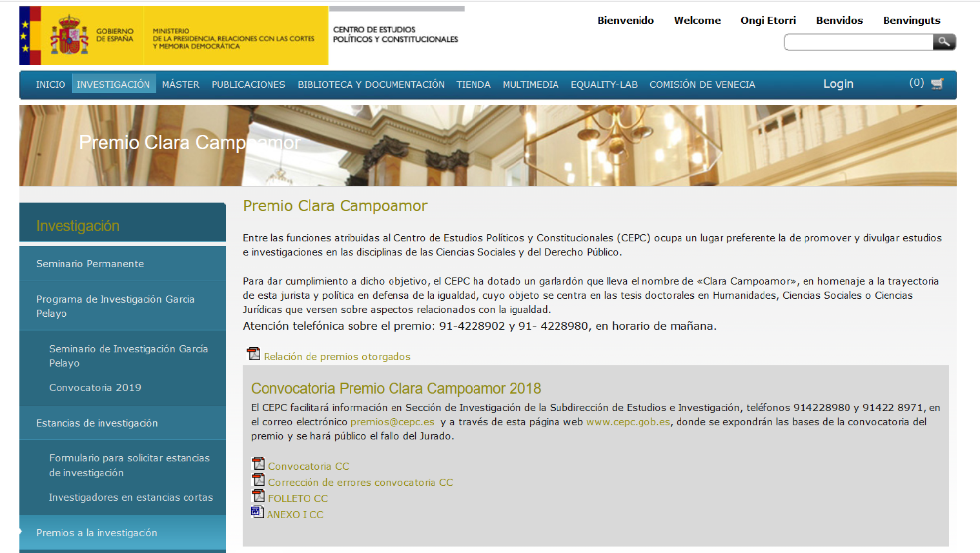Click PDF icon for Corrección de errores convocatoria
980x553 pixels.
click(x=258, y=480)
